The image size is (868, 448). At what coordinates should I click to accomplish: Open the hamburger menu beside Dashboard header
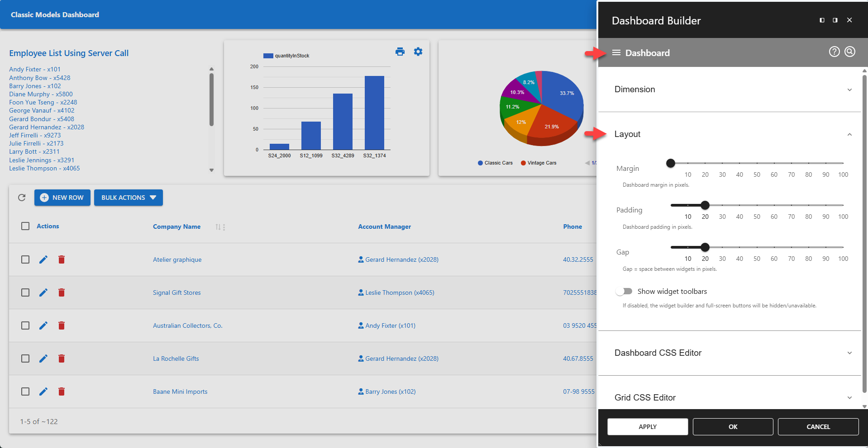616,52
